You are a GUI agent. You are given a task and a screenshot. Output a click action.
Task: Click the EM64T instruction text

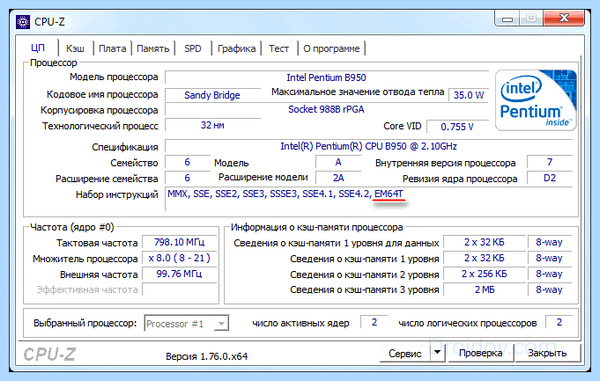click(x=389, y=194)
